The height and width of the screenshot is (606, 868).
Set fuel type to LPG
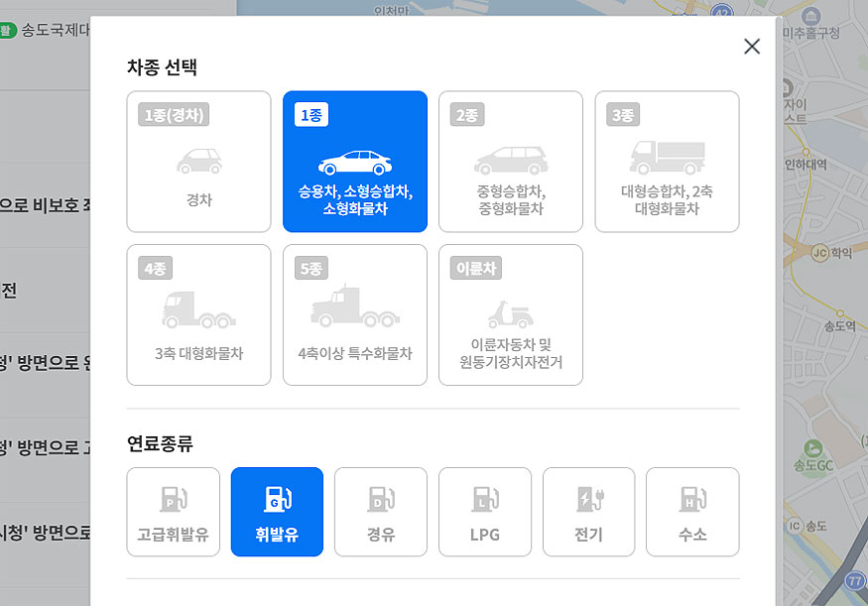485,512
